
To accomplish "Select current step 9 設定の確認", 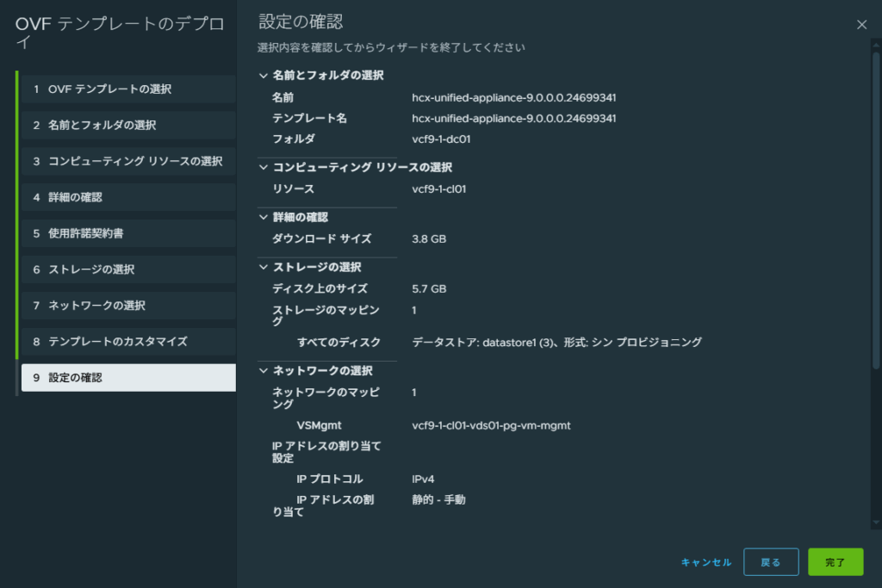I will [127, 378].
